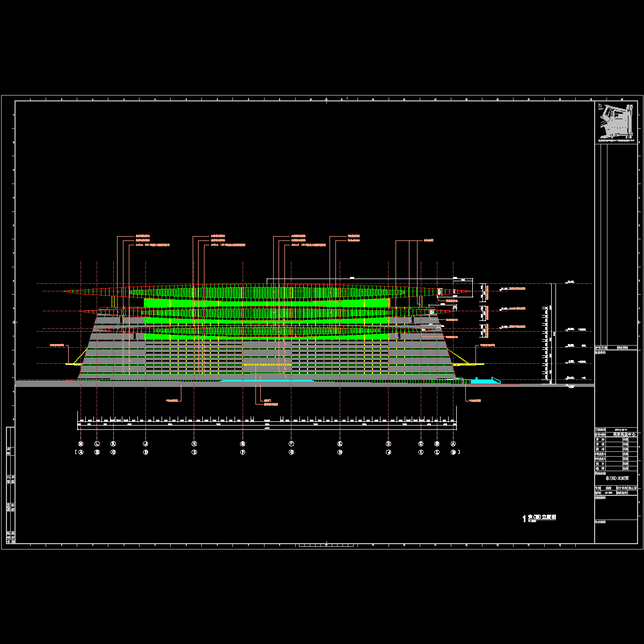Screen dimensions: 644x644
Task: Click the grid axis bubble J
Action: tap(145, 444)
